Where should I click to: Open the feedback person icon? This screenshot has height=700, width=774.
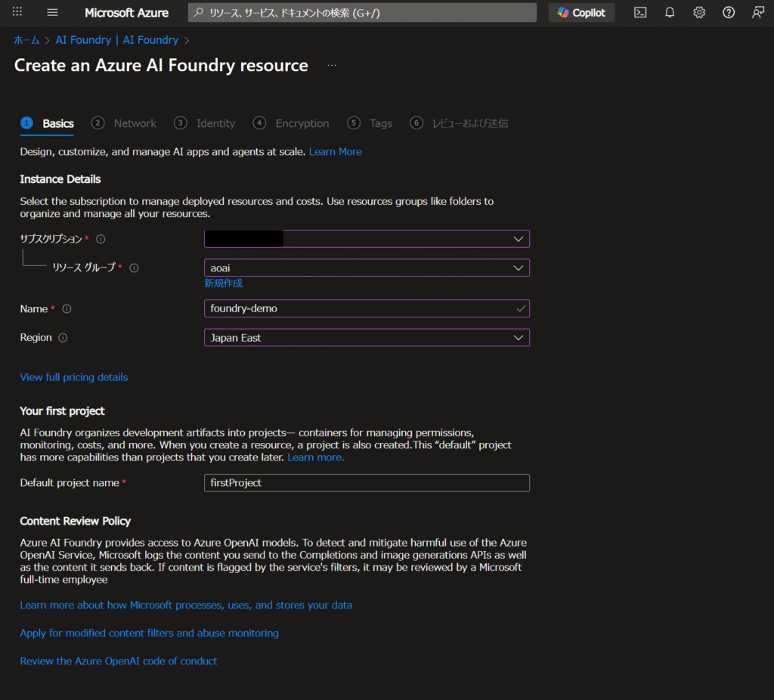click(758, 12)
